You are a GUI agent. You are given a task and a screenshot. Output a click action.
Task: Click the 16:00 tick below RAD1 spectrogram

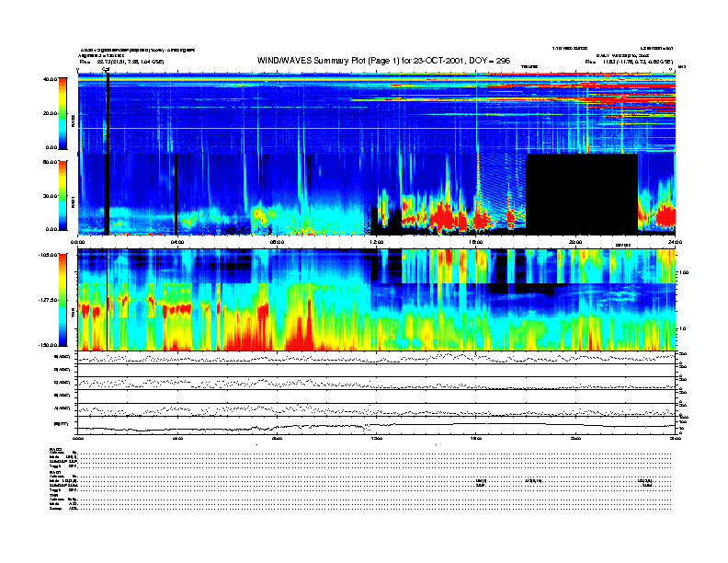tap(476, 242)
